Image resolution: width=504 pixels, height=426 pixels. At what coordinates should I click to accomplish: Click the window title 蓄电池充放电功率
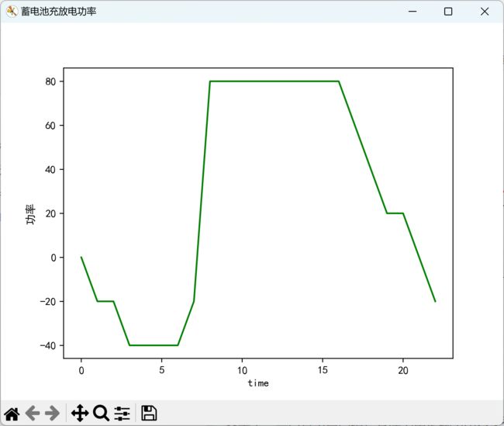[x=58, y=12]
